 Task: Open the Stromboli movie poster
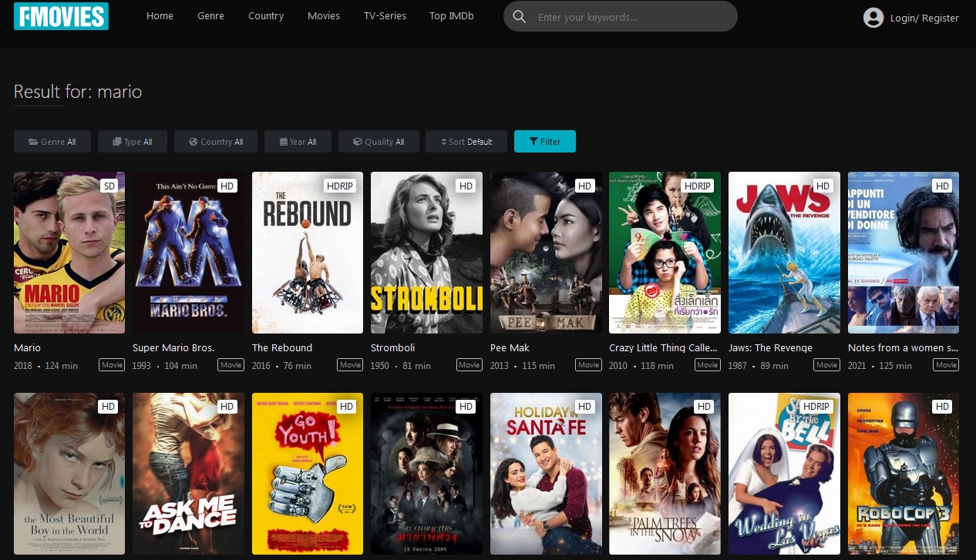pos(426,253)
